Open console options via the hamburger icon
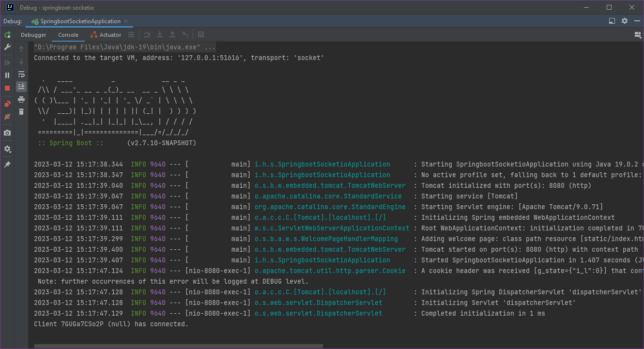This screenshot has width=644, height=349. (131, 35)
